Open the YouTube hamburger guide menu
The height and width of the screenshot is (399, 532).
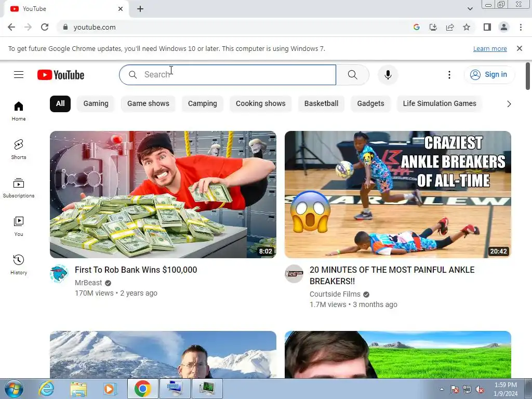(x=19, y=75)
